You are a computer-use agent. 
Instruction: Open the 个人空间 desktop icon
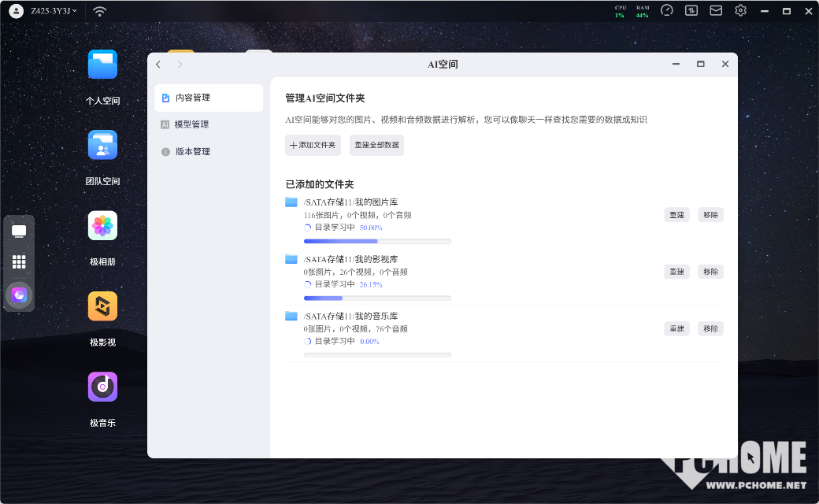[x=102, y=65]
